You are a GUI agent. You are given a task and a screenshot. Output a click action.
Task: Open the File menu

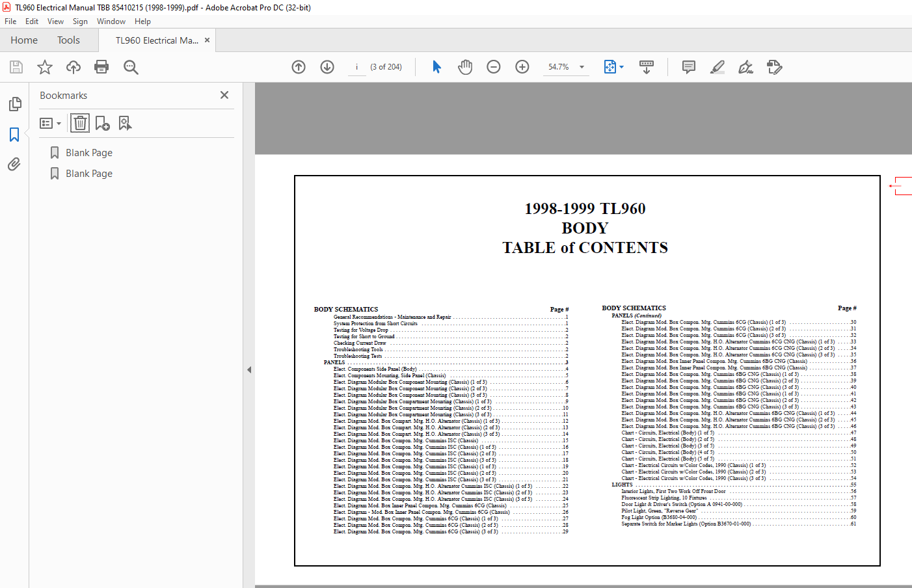(x=10, y=21)
